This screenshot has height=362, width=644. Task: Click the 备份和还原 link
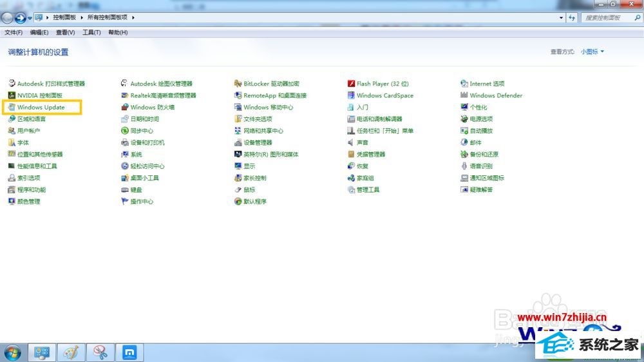tap(484, 155)
